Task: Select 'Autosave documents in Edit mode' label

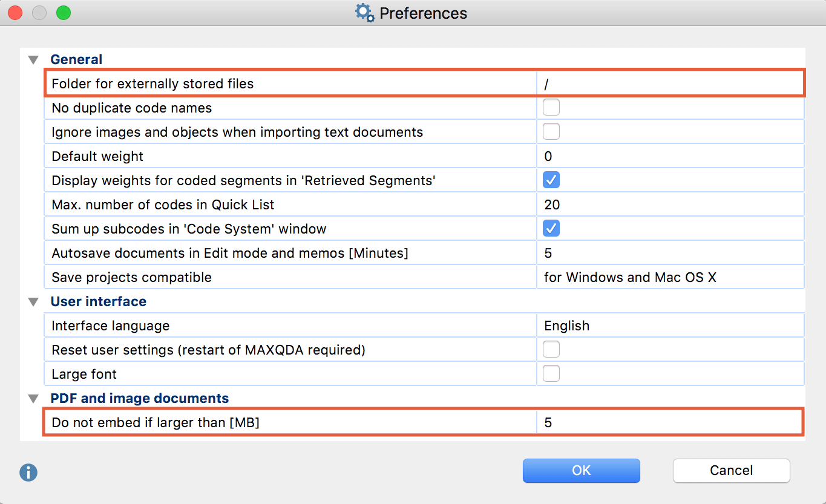Action: 230,253
